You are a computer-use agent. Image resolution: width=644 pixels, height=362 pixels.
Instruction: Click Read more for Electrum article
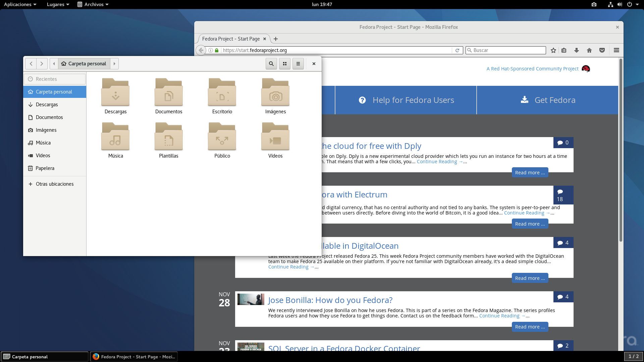click(x=530, y=224)
